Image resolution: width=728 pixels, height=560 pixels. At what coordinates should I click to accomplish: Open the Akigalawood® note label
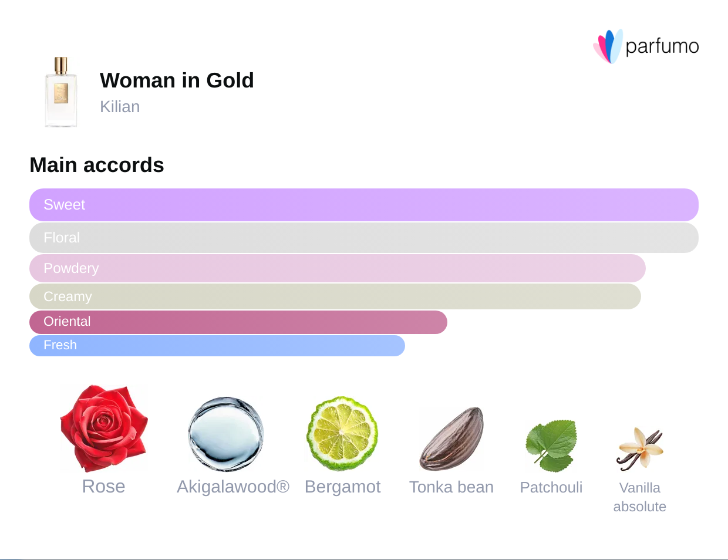coord(233,487)
